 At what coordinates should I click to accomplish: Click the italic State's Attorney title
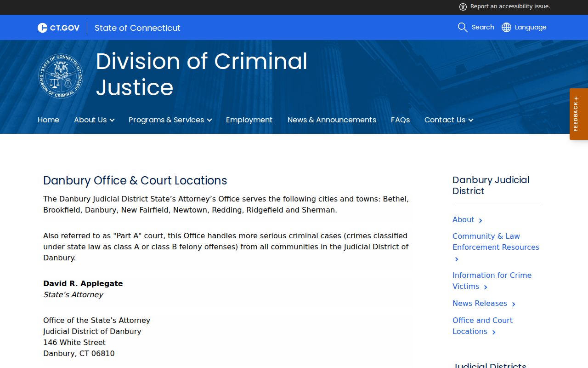[73, 294]
